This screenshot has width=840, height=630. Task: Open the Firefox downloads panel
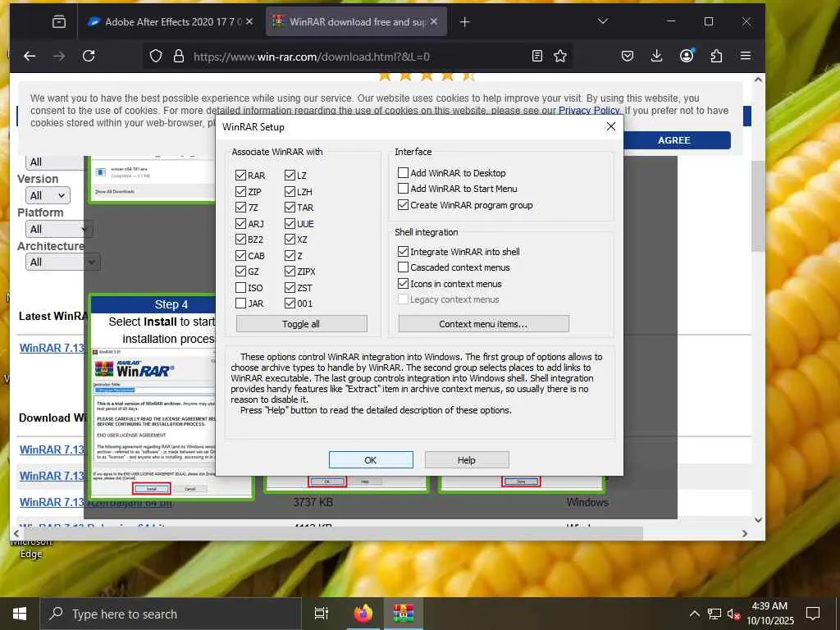[656, 56]
